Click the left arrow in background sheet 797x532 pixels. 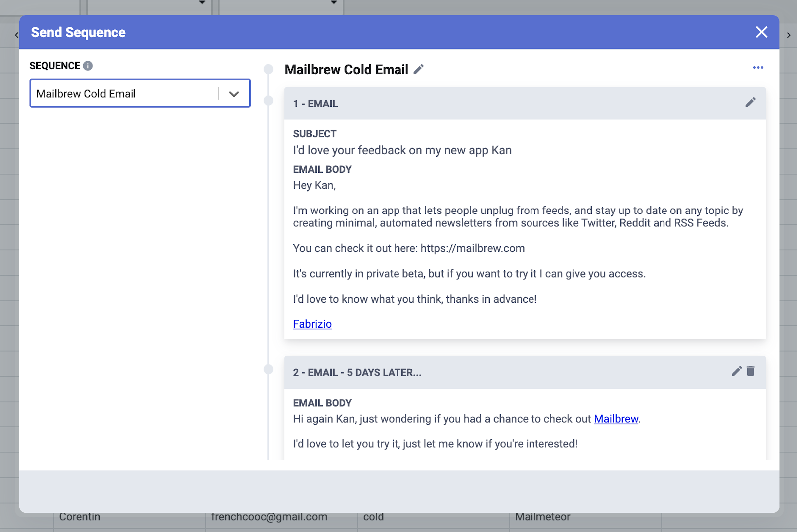(x=17, y=35)
